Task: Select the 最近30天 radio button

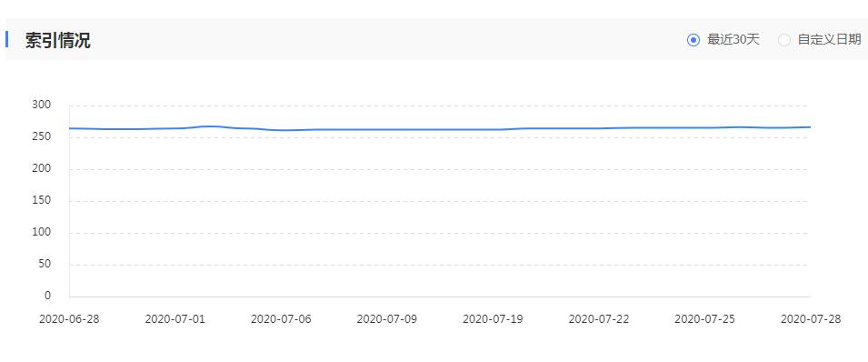Action: 693,40
